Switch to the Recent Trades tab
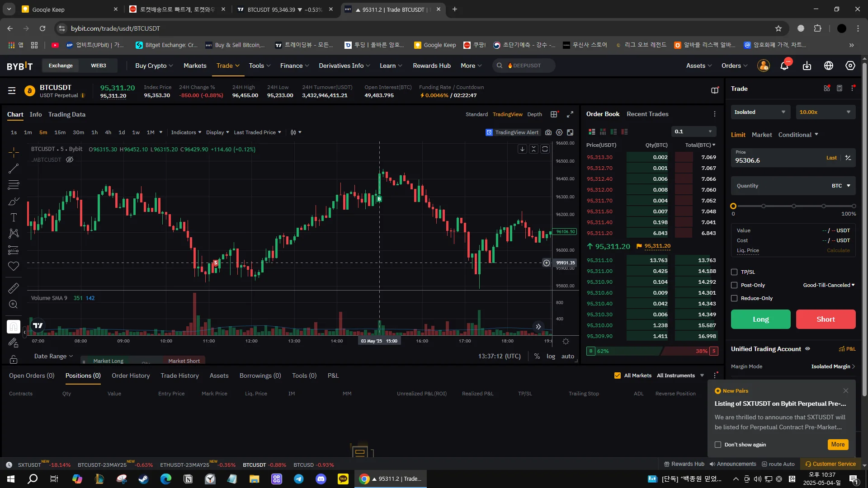This screenshot has height=488, width=868. click(647, 114)
